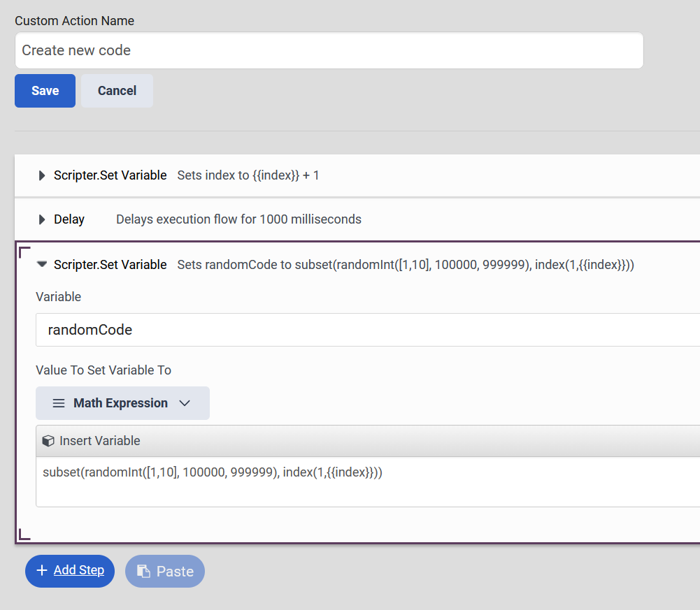Click the randomCode Variable input field
The height and width of the screenshot is (610, 700).
[x=364, y=330]
